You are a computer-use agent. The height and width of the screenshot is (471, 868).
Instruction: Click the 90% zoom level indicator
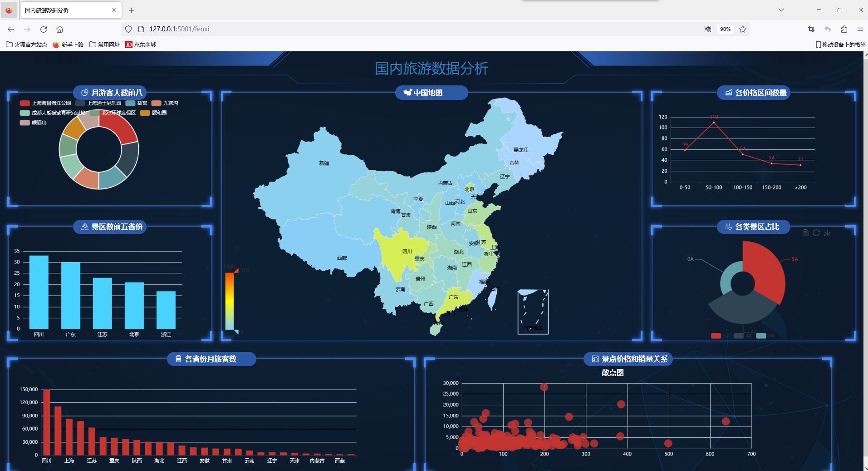click(x=725, y=29)
